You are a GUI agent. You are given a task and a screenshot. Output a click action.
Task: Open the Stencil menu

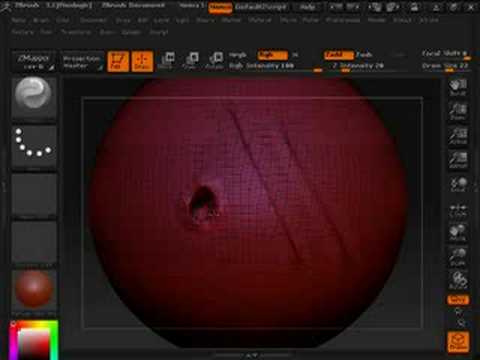(402, 20)
